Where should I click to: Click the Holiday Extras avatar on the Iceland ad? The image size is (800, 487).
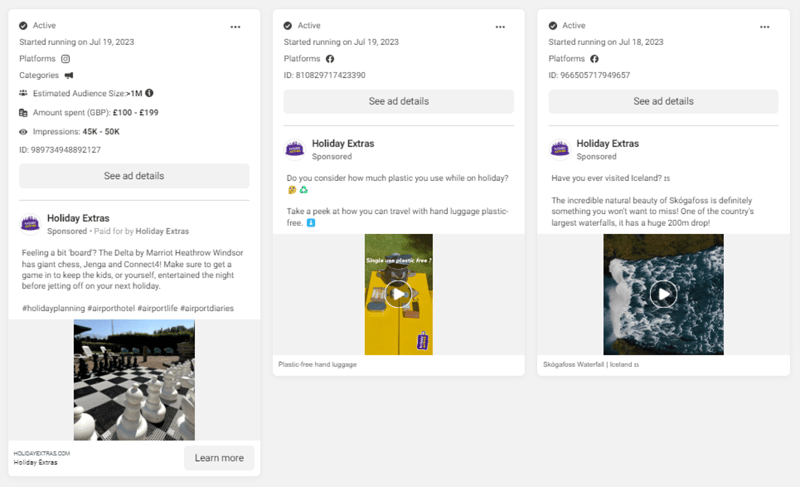coord(560,149)
